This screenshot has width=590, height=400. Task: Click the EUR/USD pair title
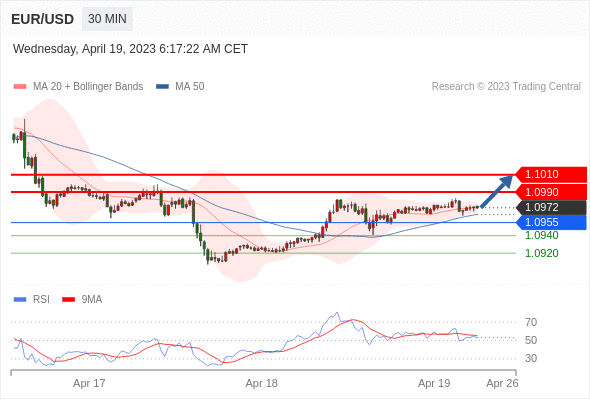(x=43, y=19)
